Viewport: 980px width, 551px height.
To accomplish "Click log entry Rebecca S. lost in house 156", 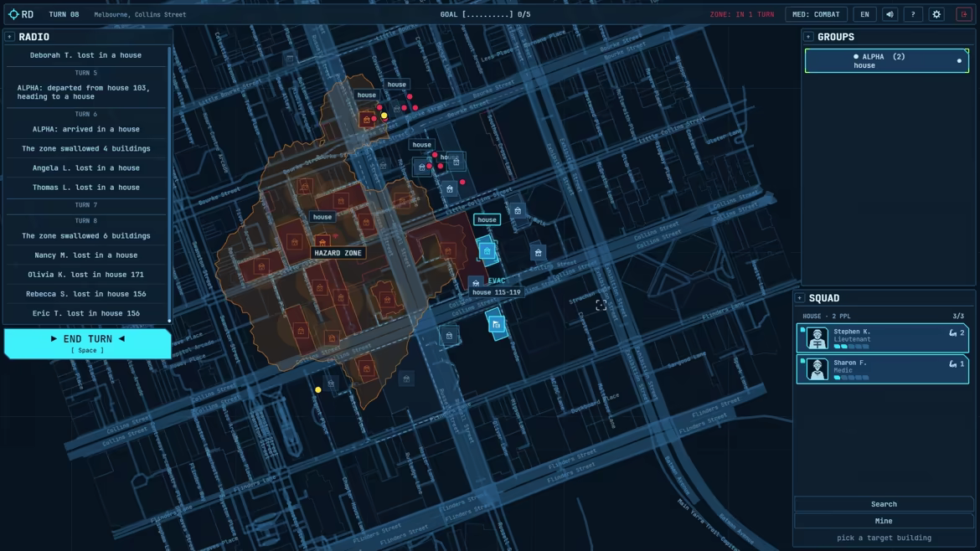I will (x=85, y=294).
